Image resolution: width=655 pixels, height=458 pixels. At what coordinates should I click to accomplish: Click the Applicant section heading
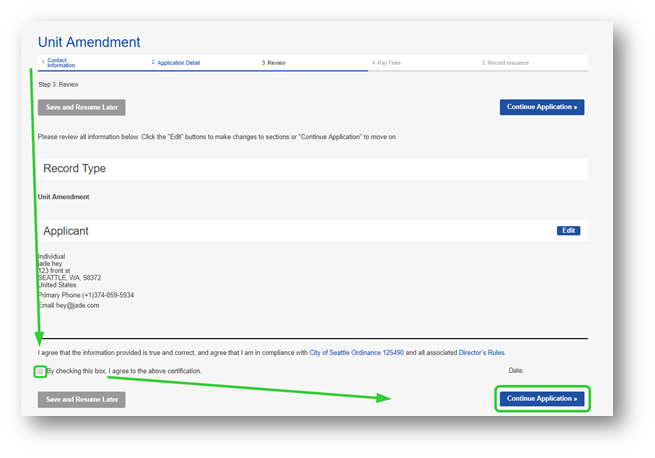pyautogui.click(x=66, y=231)
